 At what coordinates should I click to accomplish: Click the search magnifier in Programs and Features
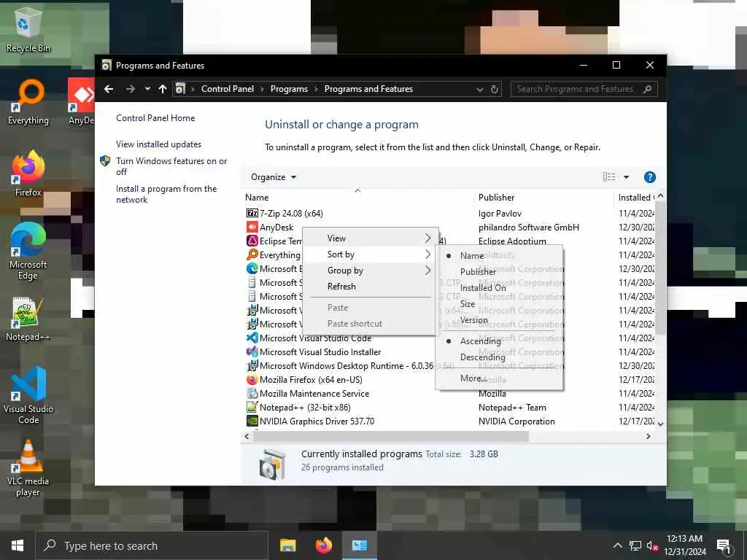[647, 89]
